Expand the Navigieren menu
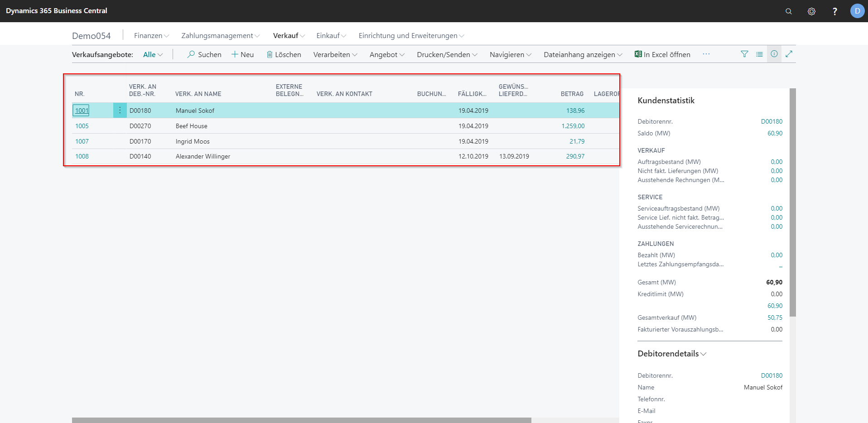 tap(511, 54)
